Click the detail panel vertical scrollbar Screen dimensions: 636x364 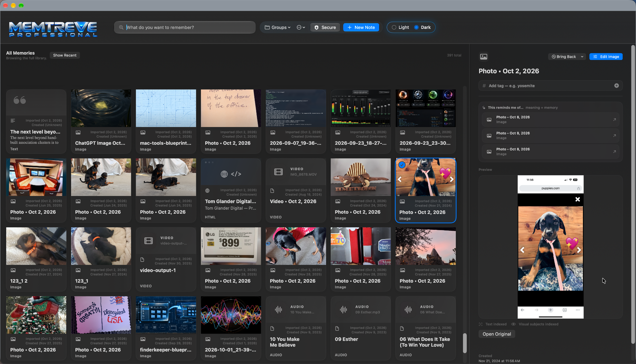point(633,194)
